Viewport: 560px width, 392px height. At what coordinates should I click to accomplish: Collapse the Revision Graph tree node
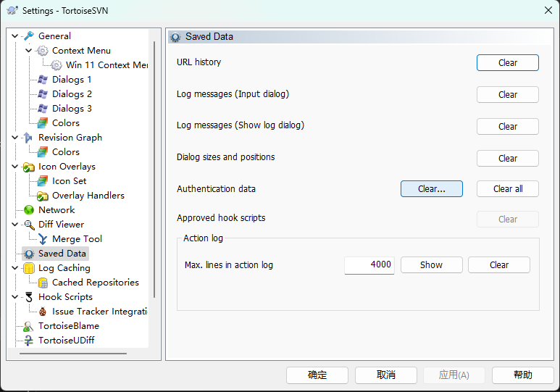pos(15,138)
